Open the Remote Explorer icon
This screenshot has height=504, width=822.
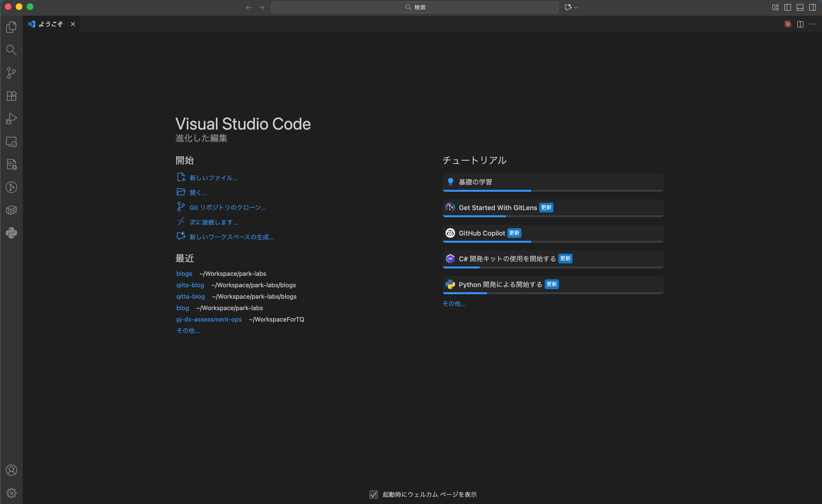pyautogui.click(x=11, y=142)
